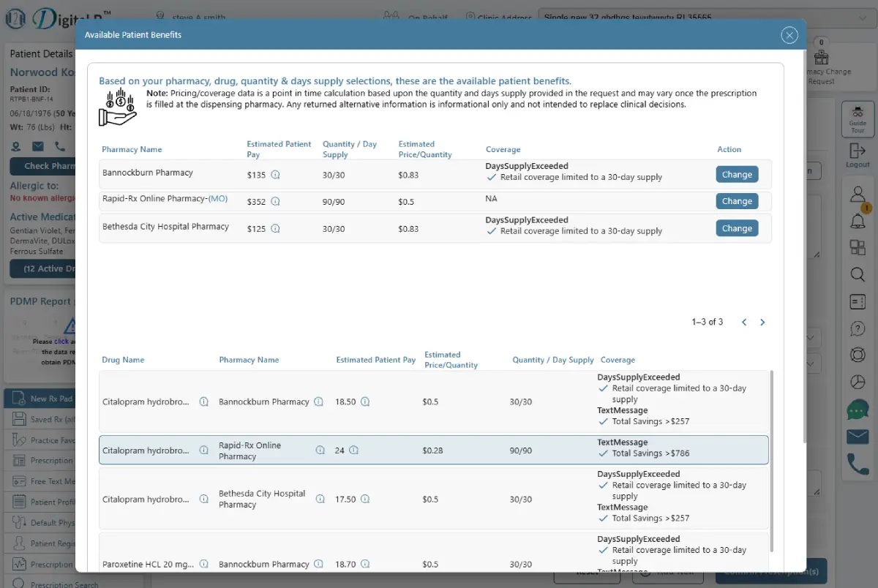
Task: Open the 12 Active Drugs button
Action: pos(43,268)
